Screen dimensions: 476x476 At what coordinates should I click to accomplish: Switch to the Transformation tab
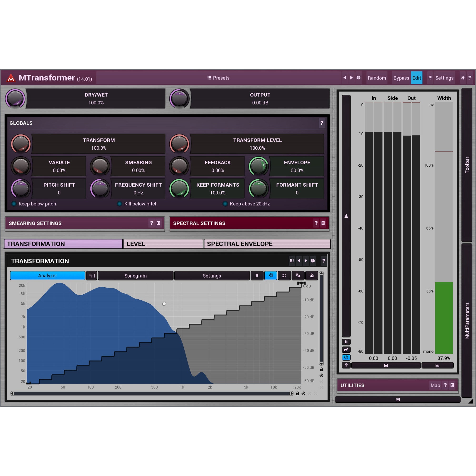coord(63,244)
